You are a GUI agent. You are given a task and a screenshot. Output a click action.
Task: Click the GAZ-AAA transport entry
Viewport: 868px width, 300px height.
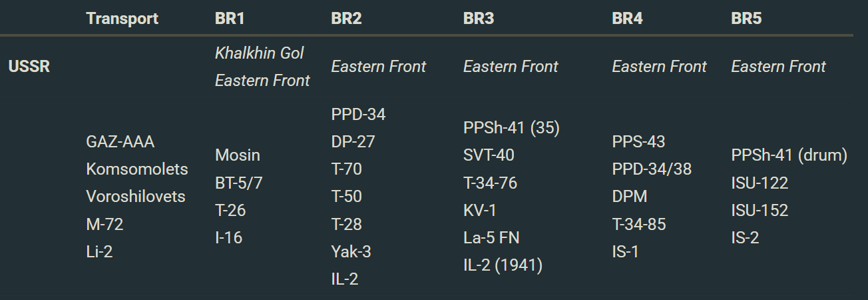[120, 142]
